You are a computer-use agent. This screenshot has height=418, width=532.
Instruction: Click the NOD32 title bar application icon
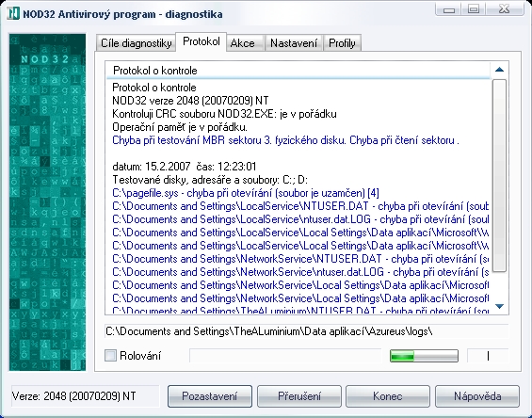tap(13, 14)
